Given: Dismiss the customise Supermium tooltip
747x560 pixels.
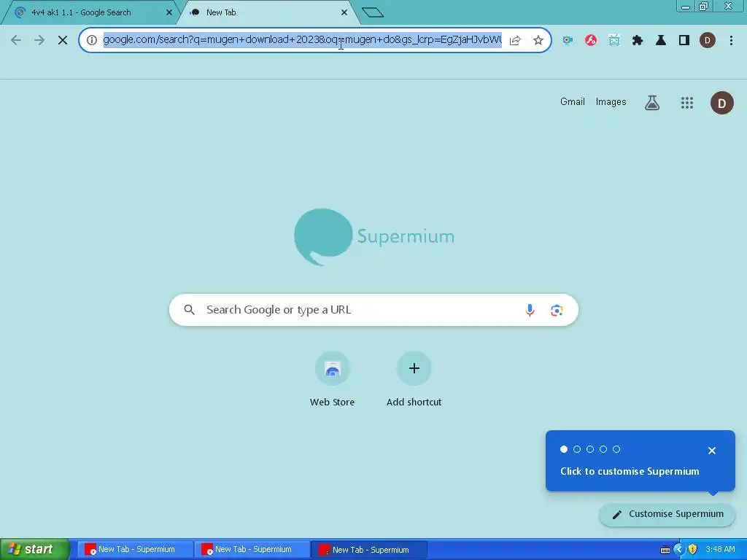Looking at the screenshot, I should pyautogui.click(x=712, y=451).
